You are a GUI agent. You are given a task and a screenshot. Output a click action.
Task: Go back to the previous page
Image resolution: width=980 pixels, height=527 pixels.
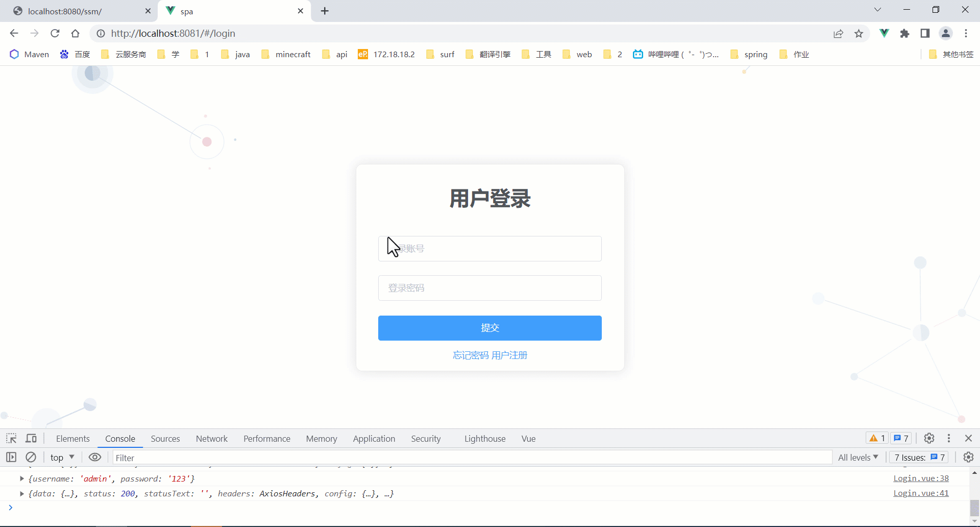pyautogui.click(x=14, y=33)
